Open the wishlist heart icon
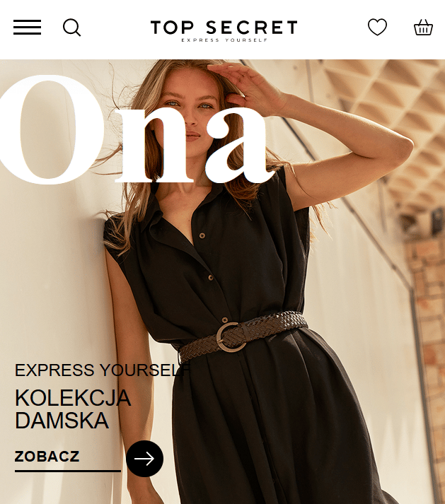The image size is (445, 504). tap(377, 27)
